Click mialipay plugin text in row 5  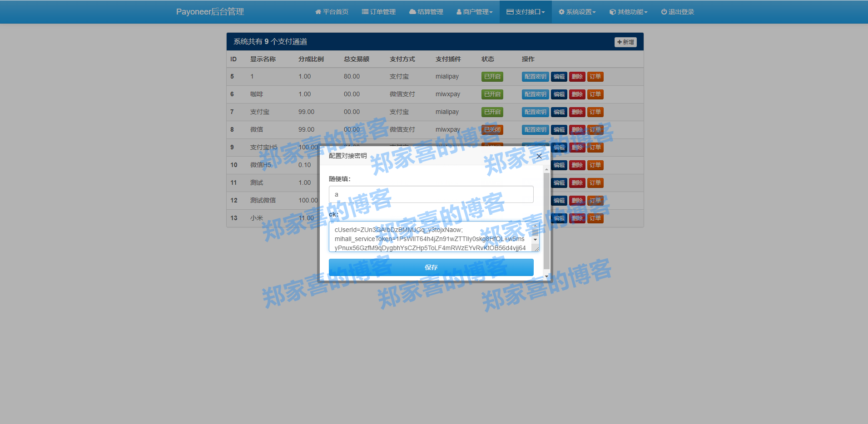[447, 77]
